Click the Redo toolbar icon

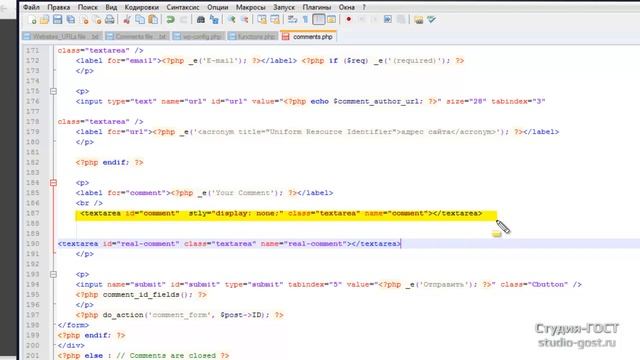click(x=184, y=20)
